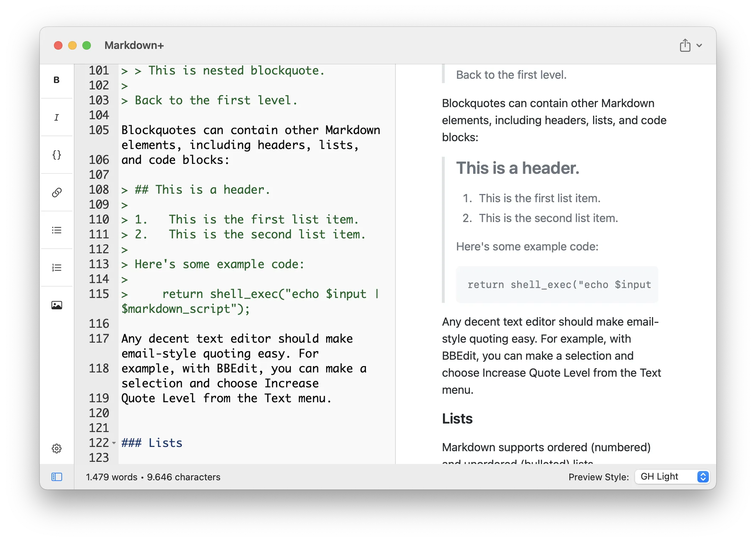Click the share export icon

tap(685, 45)
